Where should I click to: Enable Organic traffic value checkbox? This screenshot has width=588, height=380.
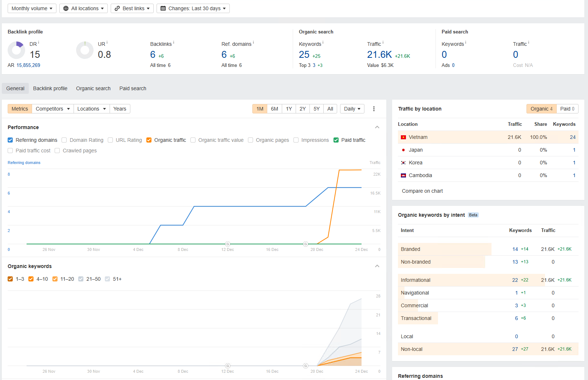[x=193, y=140]
